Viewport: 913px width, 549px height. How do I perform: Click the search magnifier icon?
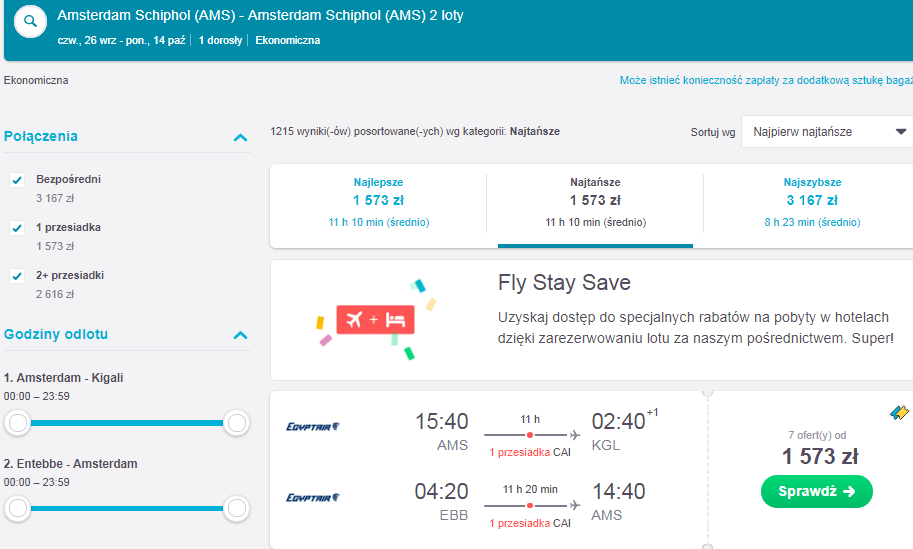pos(30,22)
